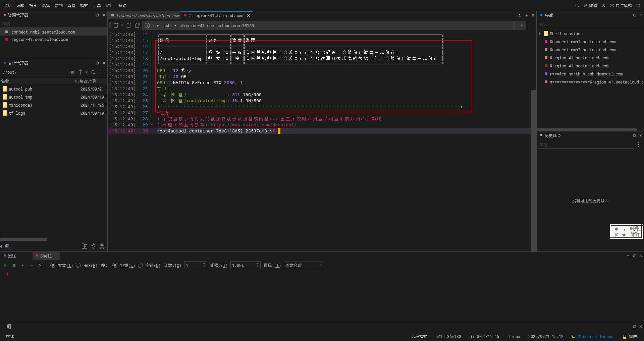Image resolution: width=644 pixels, height=341 pixels.
Task: Expand the address bar history dropdown
Action: point(522,25)
